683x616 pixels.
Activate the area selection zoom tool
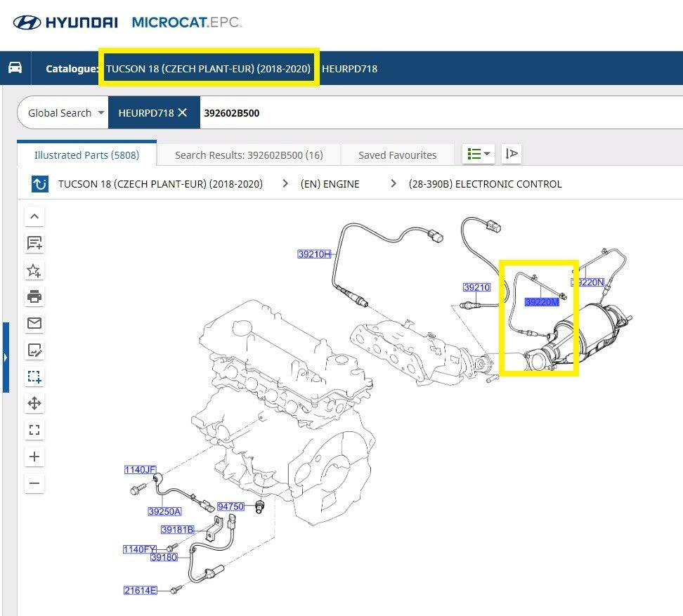click(x=34, y=376)
